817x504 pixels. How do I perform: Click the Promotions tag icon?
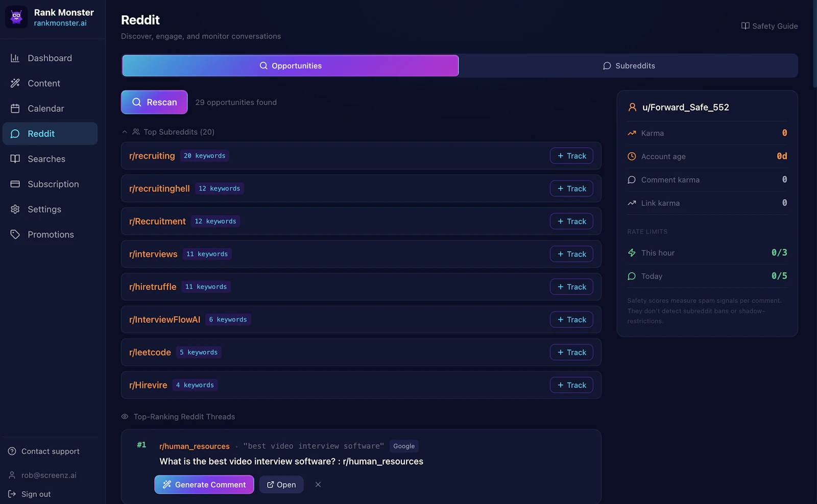point(15,234)
